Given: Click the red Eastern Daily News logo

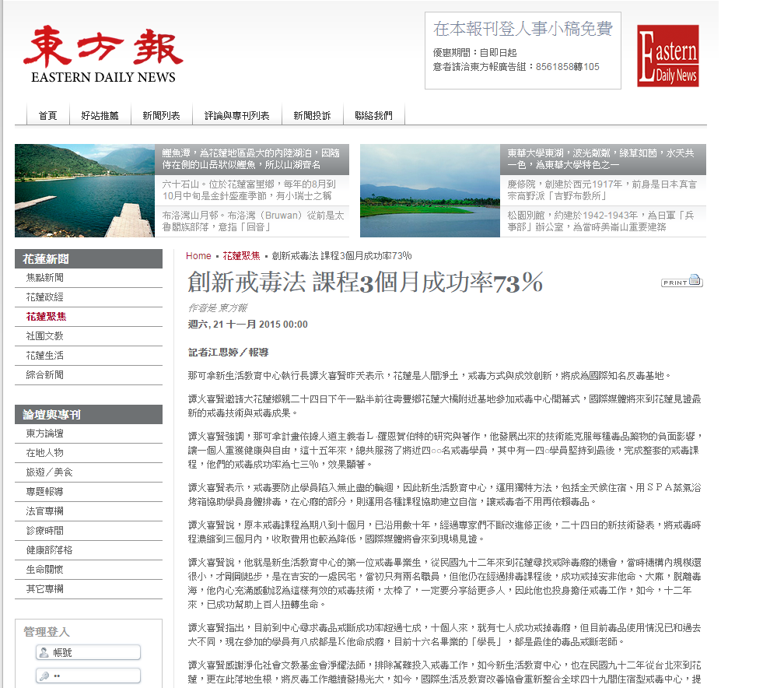Looking at the screenshot, I should pos(667,55).
